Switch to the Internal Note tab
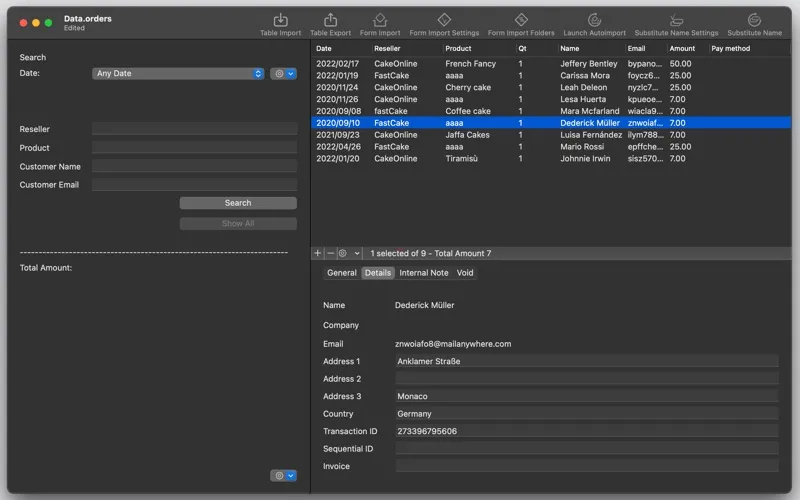The width and height of the screenshot is (800, 500). [424, 273]
